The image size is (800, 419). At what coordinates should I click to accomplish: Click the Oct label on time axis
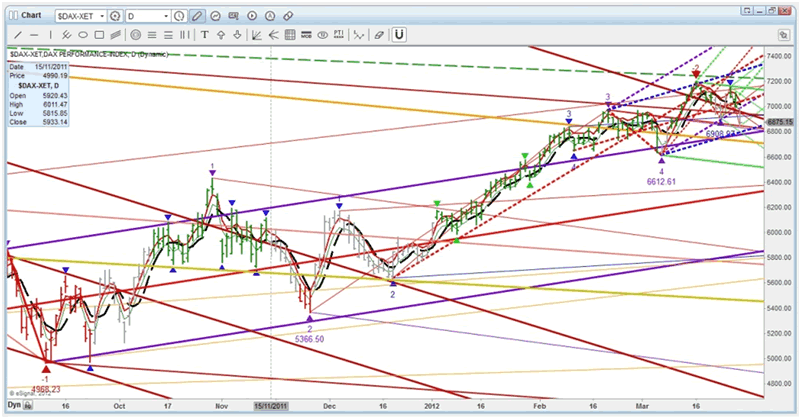tap(119, 406)
